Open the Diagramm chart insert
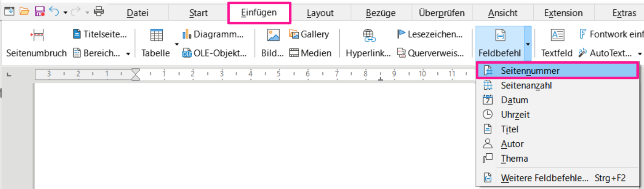 click(x=213, y=34)
